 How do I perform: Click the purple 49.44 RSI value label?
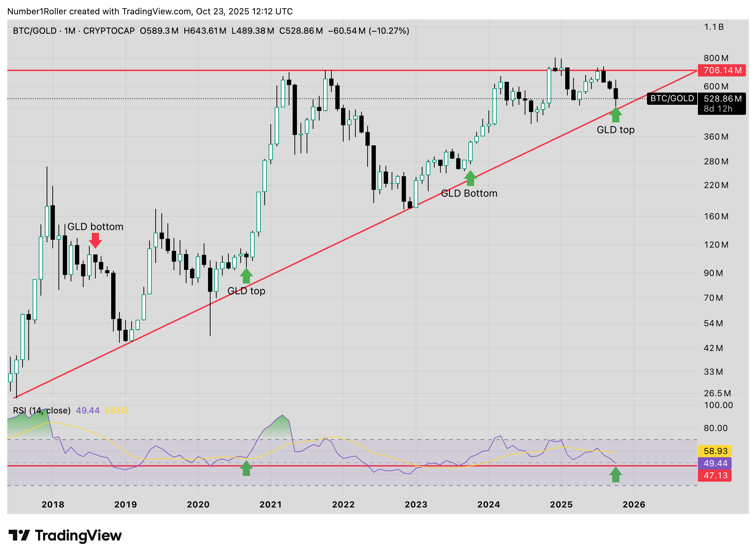(714, 463)
